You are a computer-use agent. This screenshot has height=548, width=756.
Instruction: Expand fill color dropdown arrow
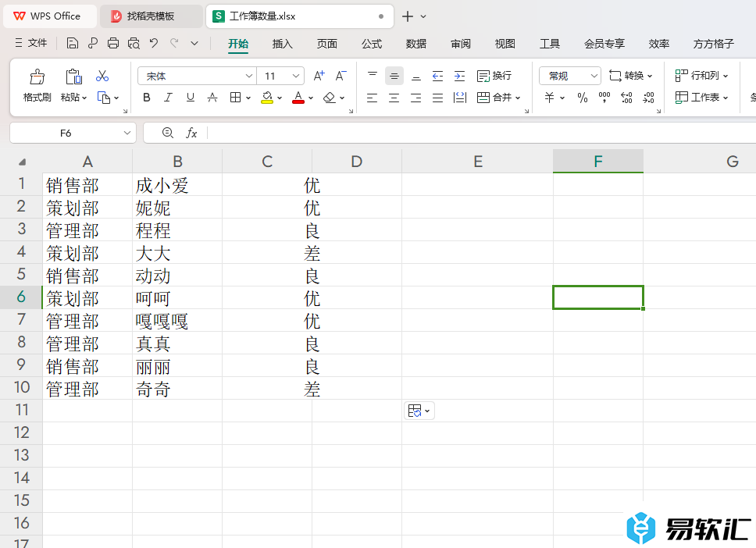[x=280, y=98]
